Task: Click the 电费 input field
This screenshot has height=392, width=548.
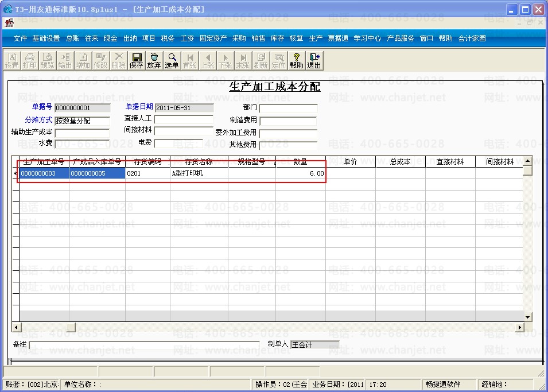Action: (x=178, y=143)
